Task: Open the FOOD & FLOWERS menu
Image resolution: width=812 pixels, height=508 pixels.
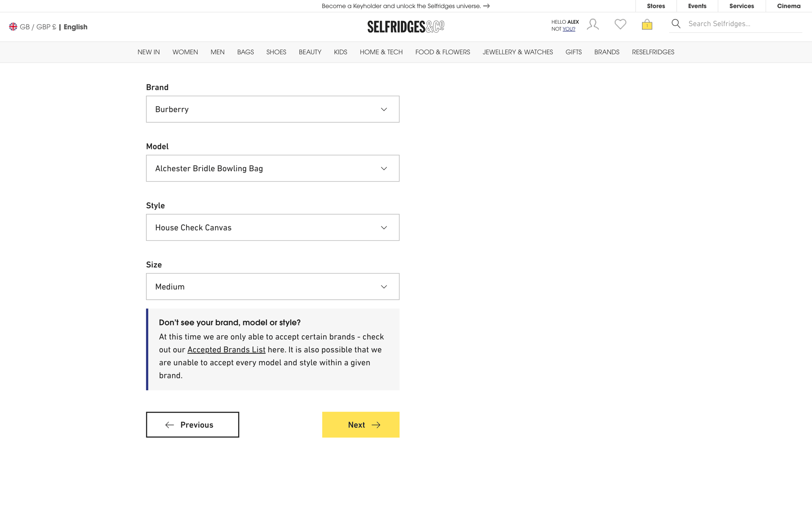Action: [x=442, y=52]
